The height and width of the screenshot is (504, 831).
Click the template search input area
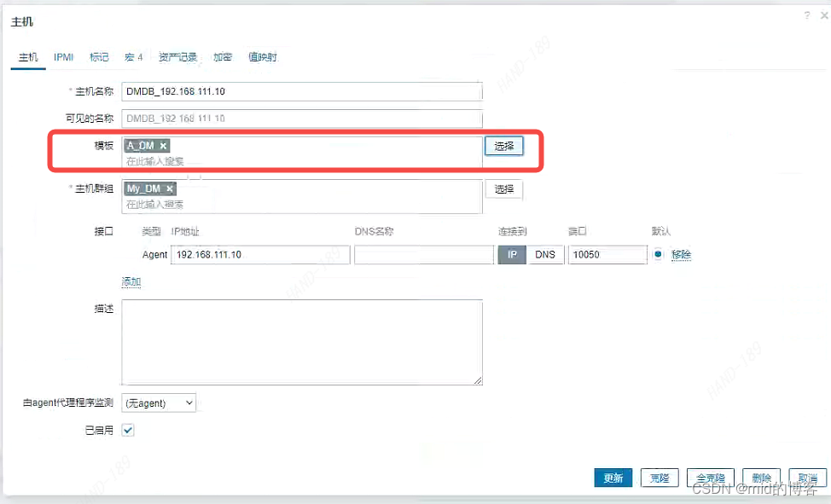[302, 161]
